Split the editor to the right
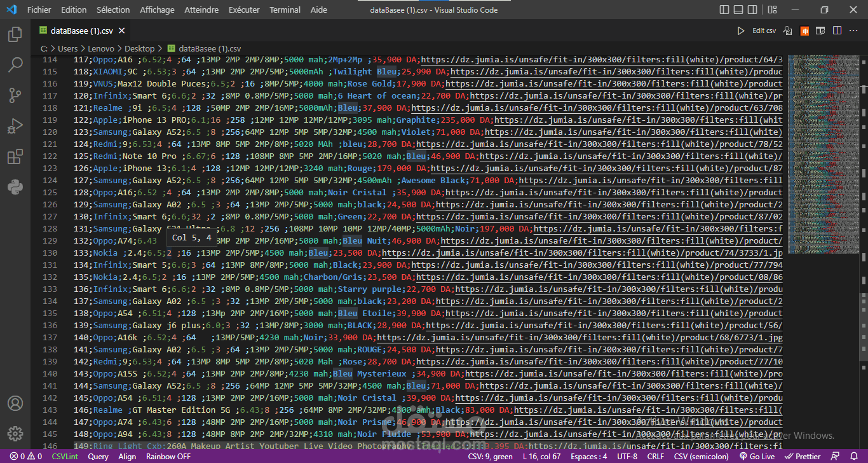The width and height of the screenshot is (868, 463). tap(837, 31)
